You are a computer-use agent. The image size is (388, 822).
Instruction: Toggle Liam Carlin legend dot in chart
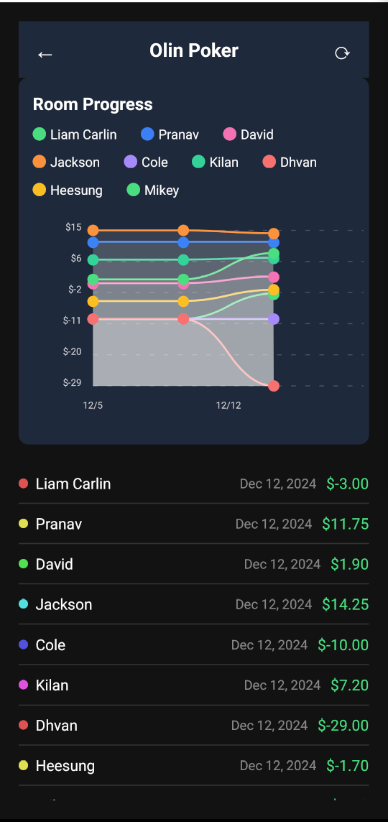click(x=39, y=134)
